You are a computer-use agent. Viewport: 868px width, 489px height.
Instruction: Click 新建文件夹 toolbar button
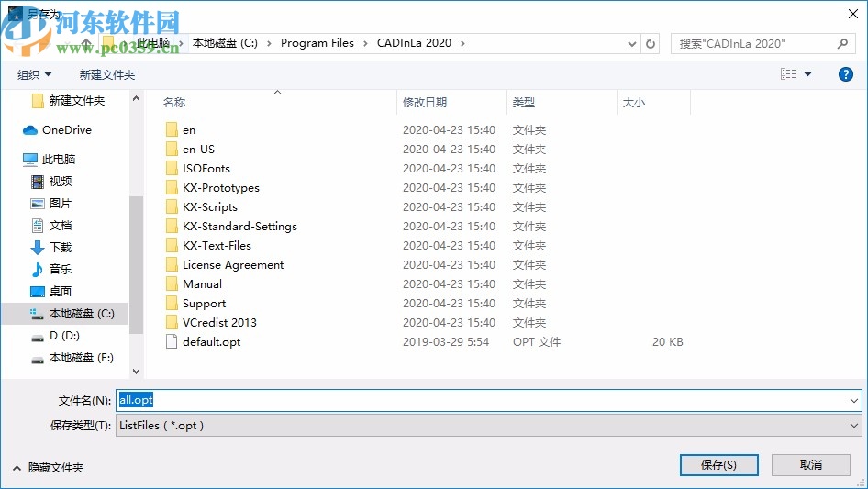pos(106,74)
